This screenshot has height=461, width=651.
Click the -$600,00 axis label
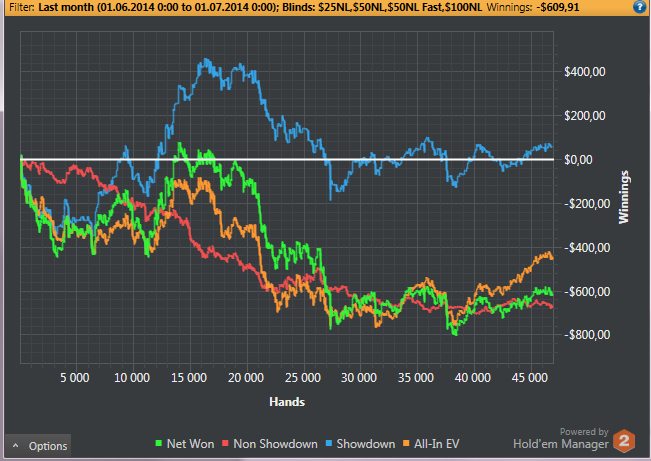click(x=587, y=292)
